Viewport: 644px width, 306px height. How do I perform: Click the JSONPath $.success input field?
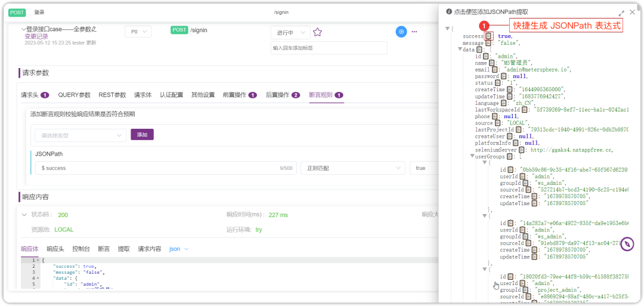pyautogui.click(x=166, y=168)
